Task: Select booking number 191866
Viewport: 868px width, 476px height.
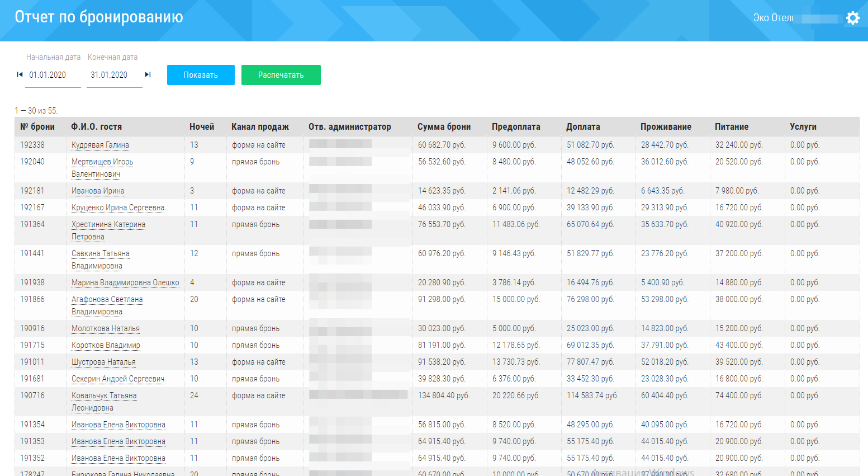Action: [32, 299]
